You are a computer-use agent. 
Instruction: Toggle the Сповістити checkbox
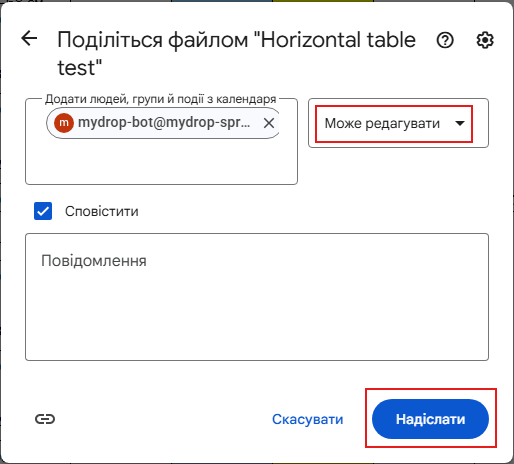(43, 211)
